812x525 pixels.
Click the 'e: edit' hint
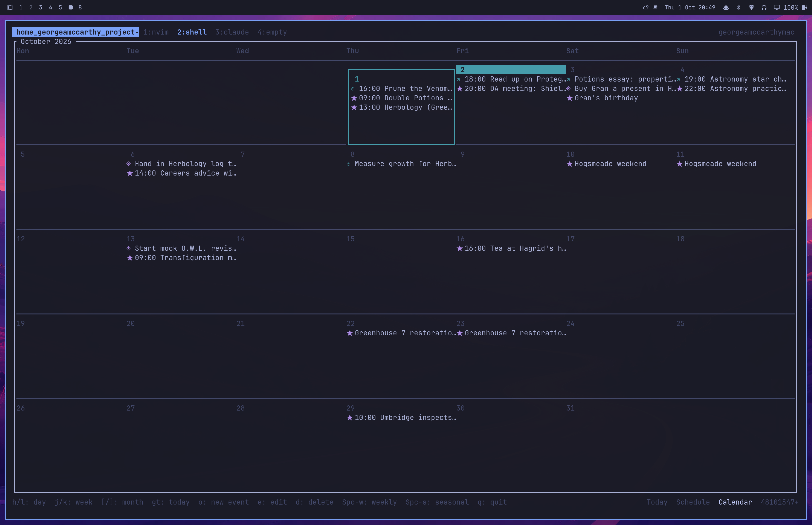[272, 502]
